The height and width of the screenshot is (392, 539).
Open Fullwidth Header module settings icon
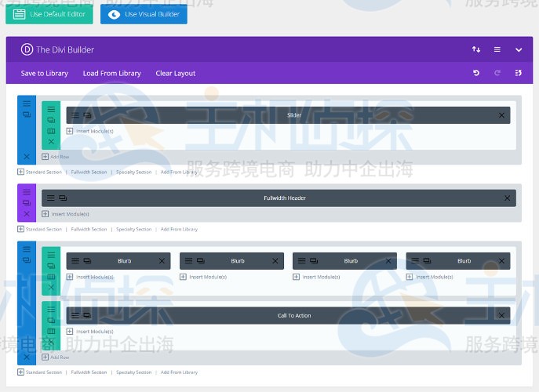(x=50, y=198)
